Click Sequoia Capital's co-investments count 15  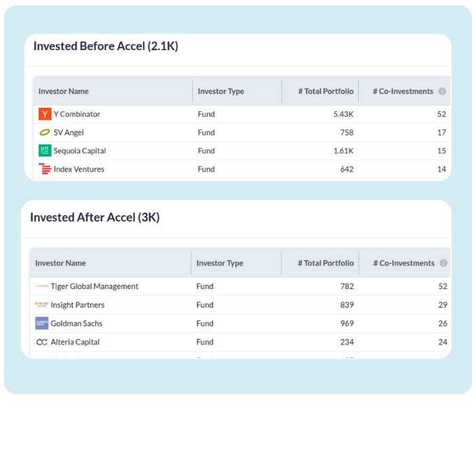click(x=441, y=151)
